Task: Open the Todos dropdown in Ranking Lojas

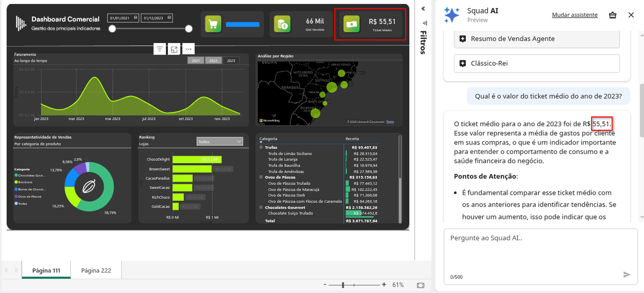Action: pyautogui.click(x=220, y=142)
